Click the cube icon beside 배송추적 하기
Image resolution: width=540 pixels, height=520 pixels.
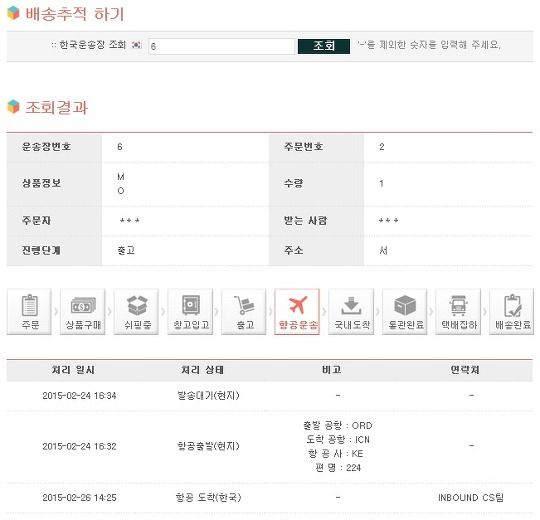click(x=13, y=13)
